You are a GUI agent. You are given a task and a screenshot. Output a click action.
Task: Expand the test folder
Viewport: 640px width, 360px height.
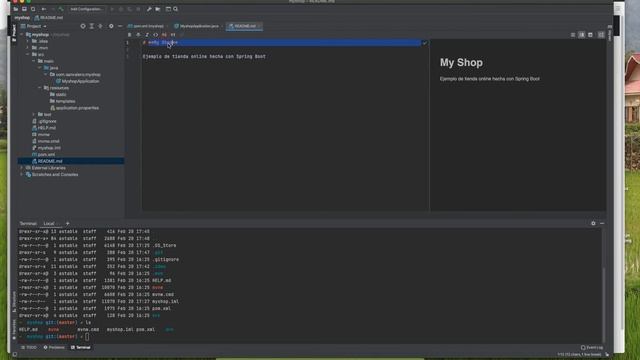34,114
